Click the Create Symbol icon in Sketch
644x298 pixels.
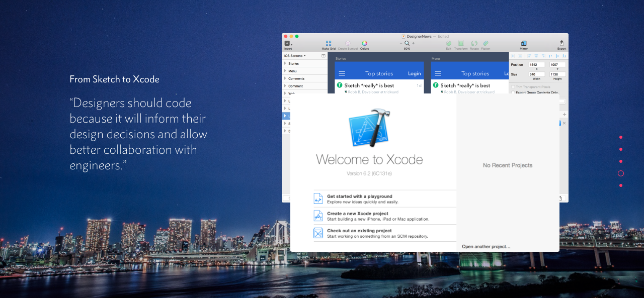(348, 44)
